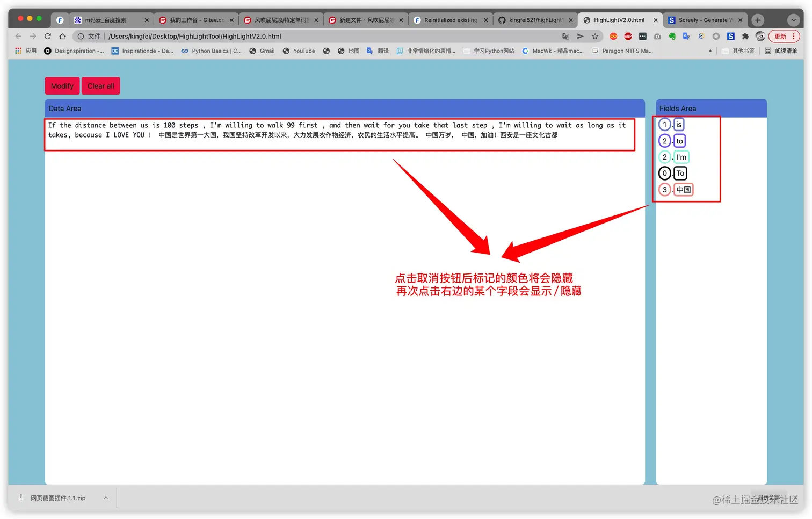
Task: Open the Evernote elephant extension
Action: click(672, 36)
